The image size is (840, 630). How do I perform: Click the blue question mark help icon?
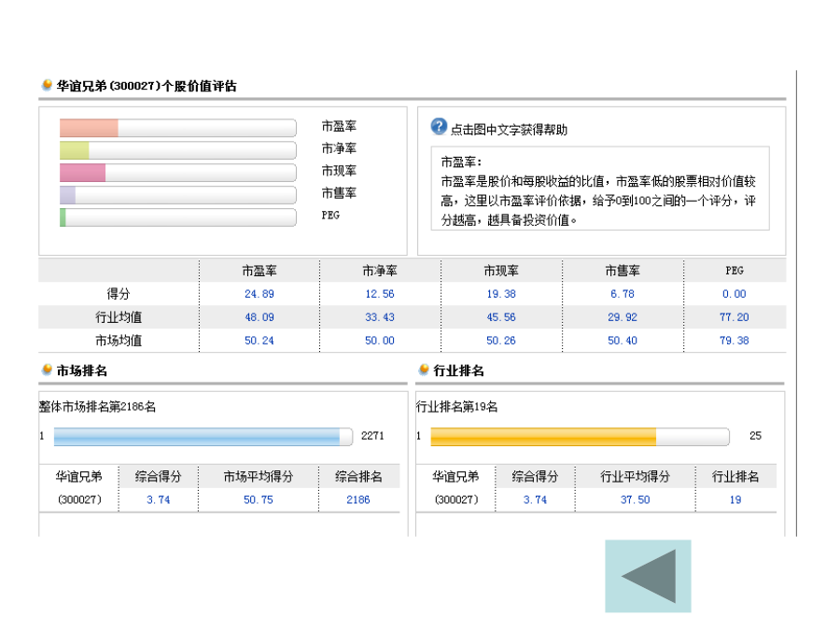click(439, 127)
